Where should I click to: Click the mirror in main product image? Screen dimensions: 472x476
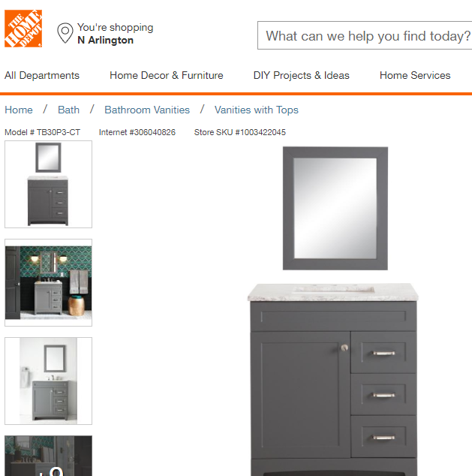coord(335,208)
